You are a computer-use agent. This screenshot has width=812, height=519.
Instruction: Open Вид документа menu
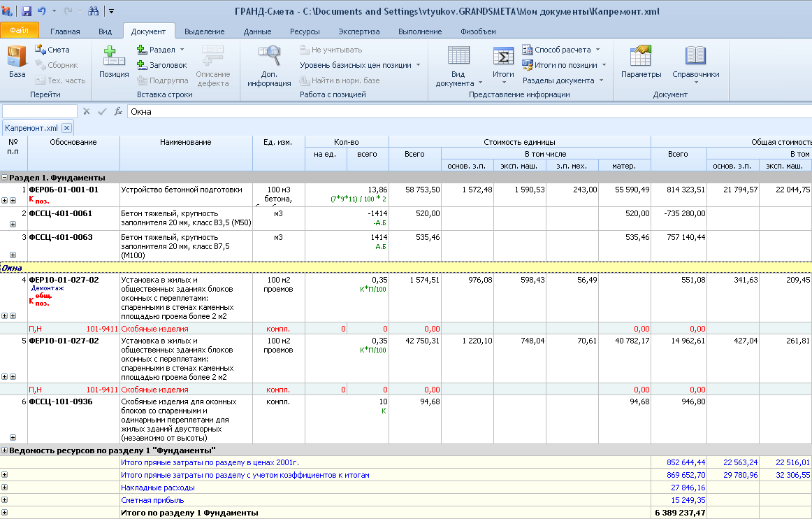[459, 66]
